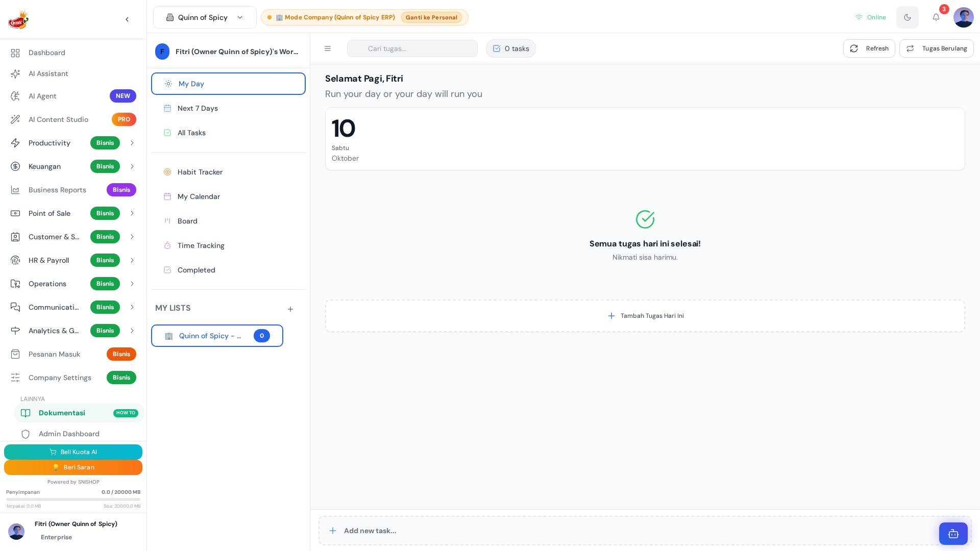This screenshot has width=980, height=551.
Task: Click Tambah Tugas Hari Ini
Action: tap(645, 316)
